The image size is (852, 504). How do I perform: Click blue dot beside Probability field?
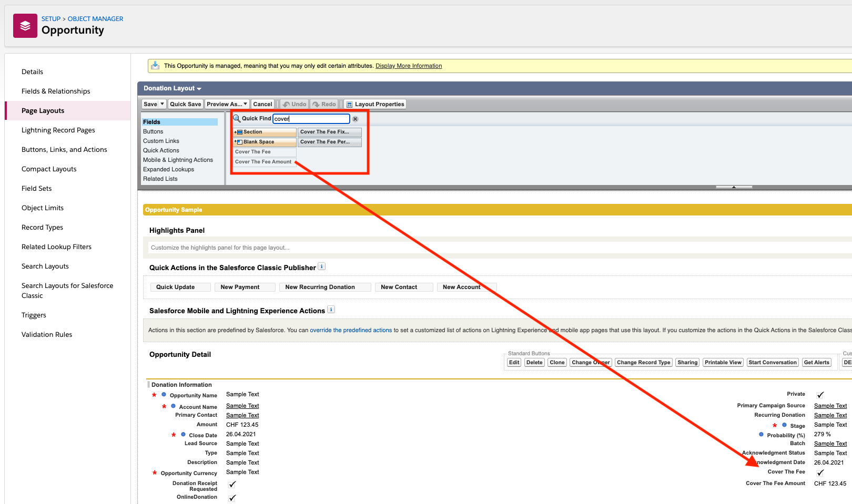point(761,434)
